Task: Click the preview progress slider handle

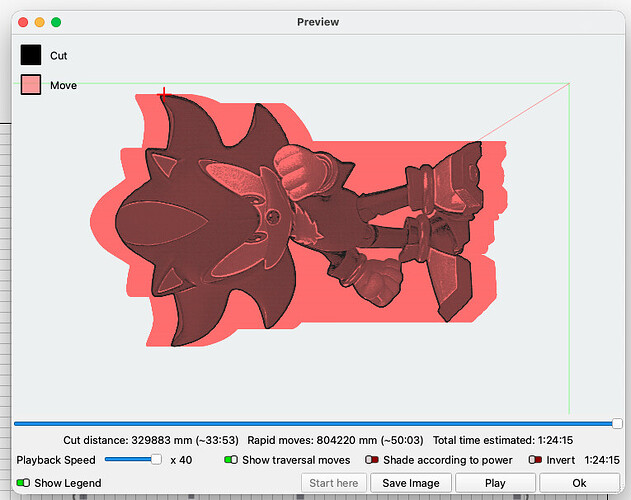Action: [x=617, y=424]
